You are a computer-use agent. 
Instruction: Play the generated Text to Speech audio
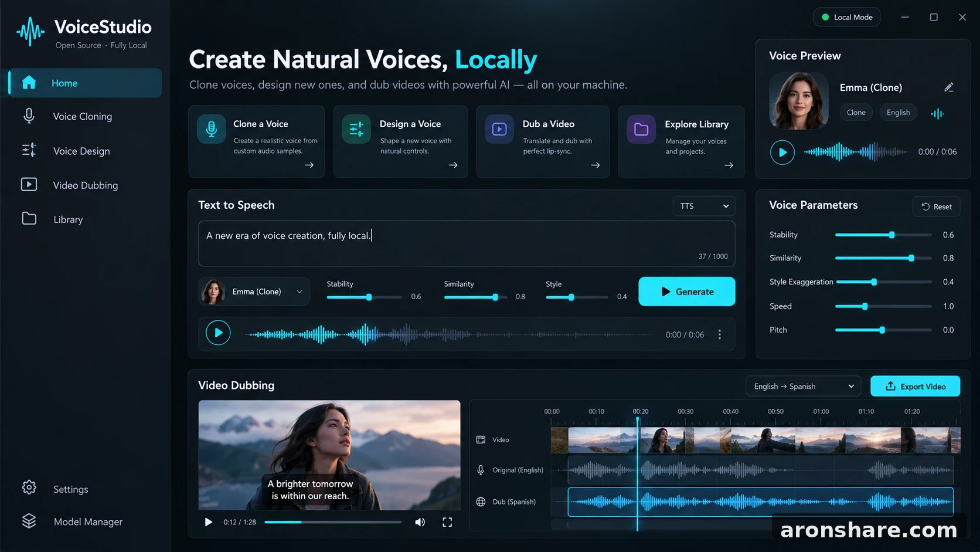[218, 333]
